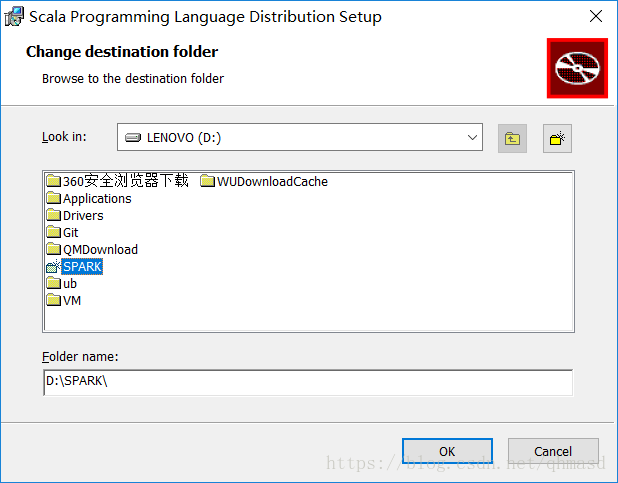Click the VM folder icon
618x483 pixels.
(x=54, y=300)
